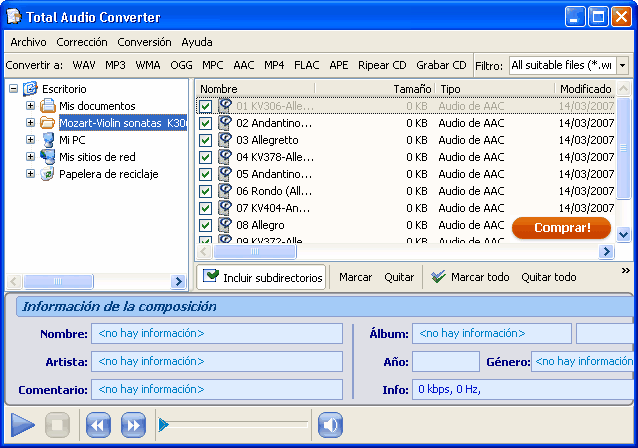Uncheck the 05 Andantino file checkbox
Image resolution: width=638 pixels, height=448 pixels.
point(205,175)
